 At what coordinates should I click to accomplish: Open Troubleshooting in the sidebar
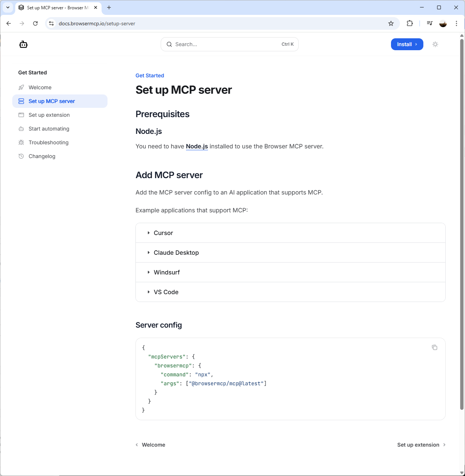(48, 142)
